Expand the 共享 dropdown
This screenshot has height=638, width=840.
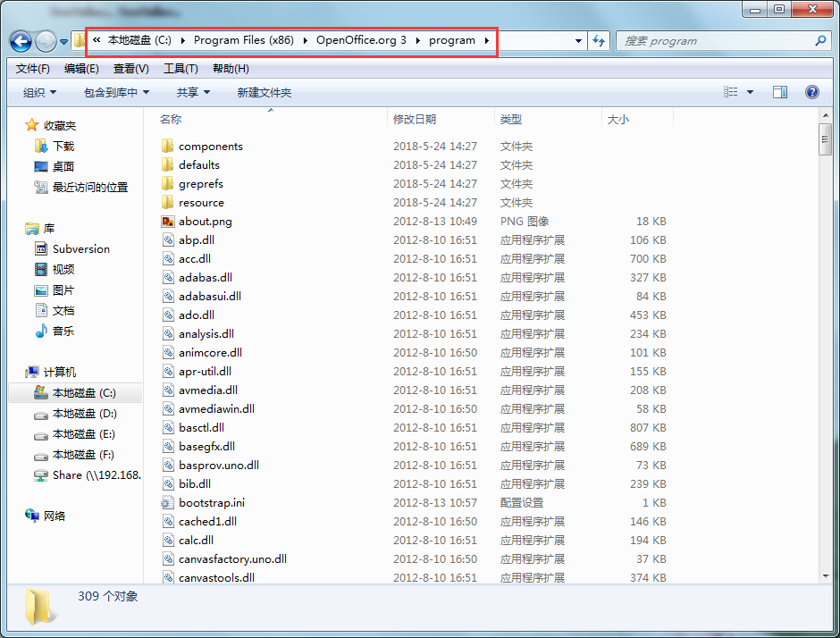point(193,93)
